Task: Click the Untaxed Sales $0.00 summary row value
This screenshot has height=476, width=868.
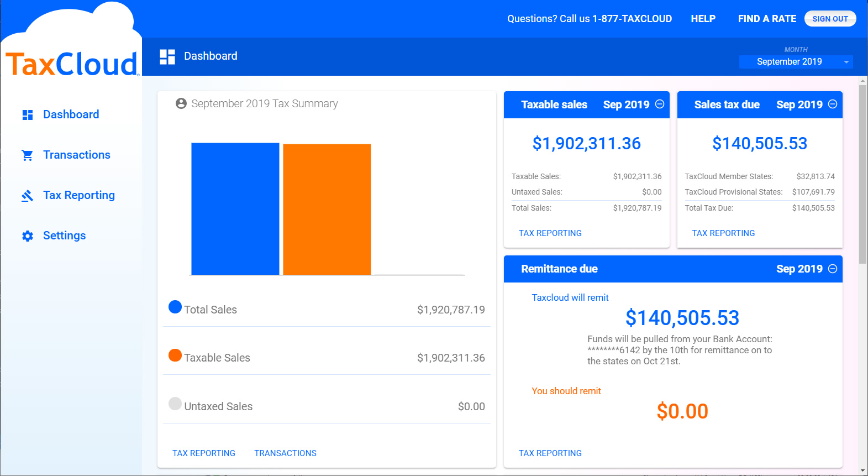Action: [x=471, y=406]
